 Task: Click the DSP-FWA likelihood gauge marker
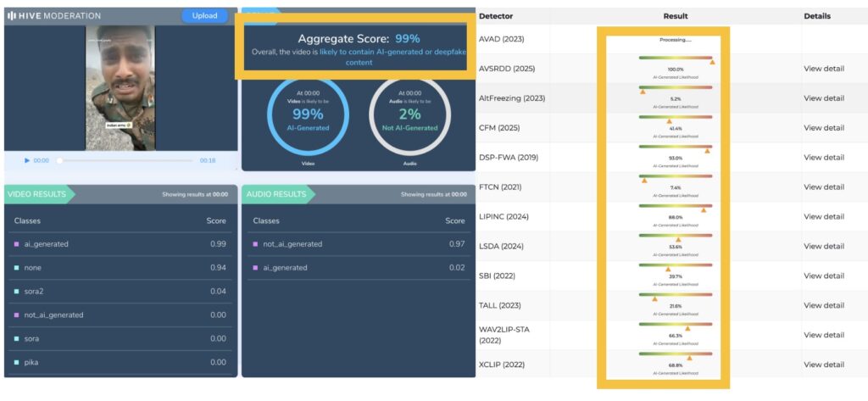[708, 150]
